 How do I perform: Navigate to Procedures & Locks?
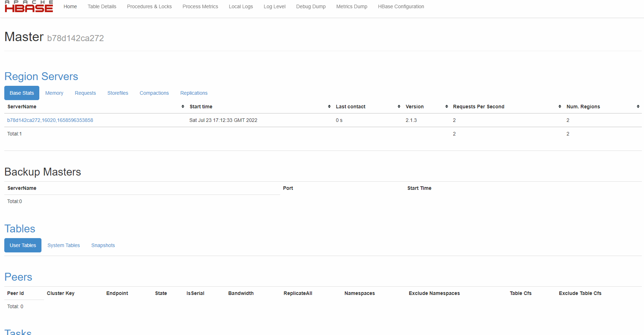pos(149,6)
